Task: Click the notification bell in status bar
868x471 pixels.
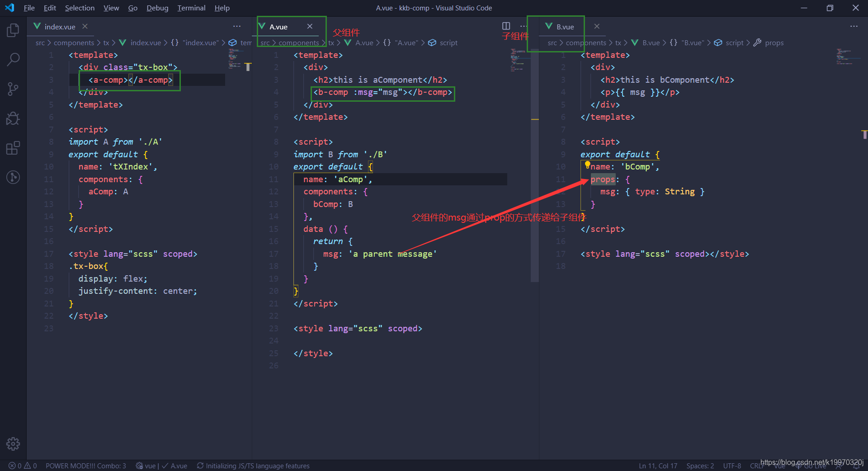Action: 856,466
